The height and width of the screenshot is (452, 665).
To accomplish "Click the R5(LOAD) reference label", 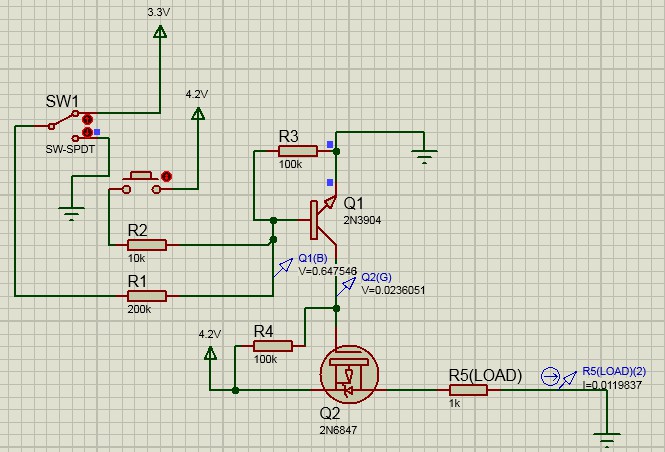I will pos(485,376).
